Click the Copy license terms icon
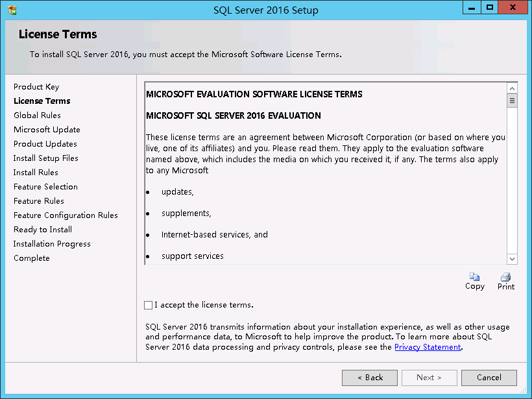Image resolution: width=532 pixels, height=399 pixels. click(x=474, y=277)
